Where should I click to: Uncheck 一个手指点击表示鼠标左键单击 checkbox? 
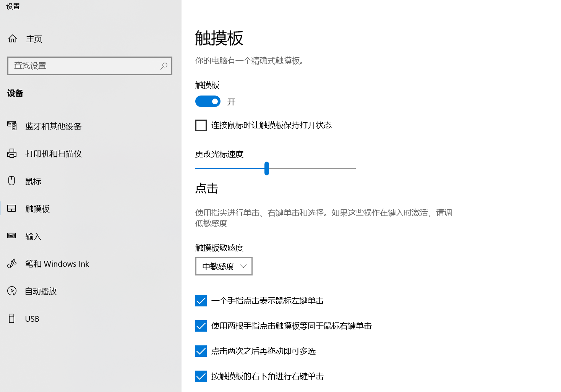[201, 301]
